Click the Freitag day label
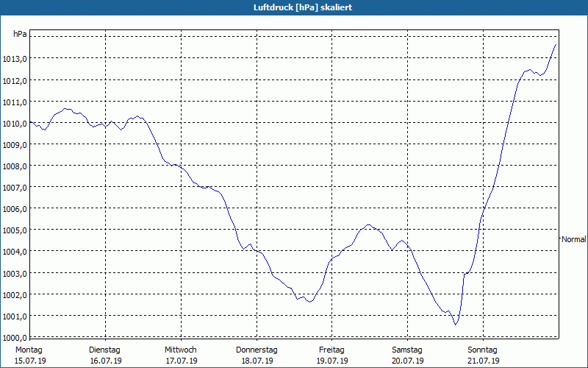 click(x=331, y=350)
